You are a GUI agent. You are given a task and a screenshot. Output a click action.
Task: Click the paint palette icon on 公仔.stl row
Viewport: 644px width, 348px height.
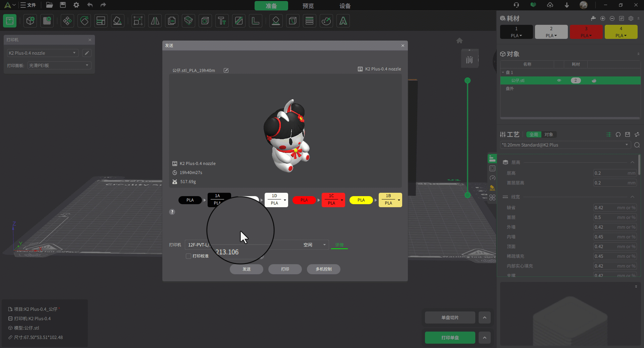click(594, 80)
